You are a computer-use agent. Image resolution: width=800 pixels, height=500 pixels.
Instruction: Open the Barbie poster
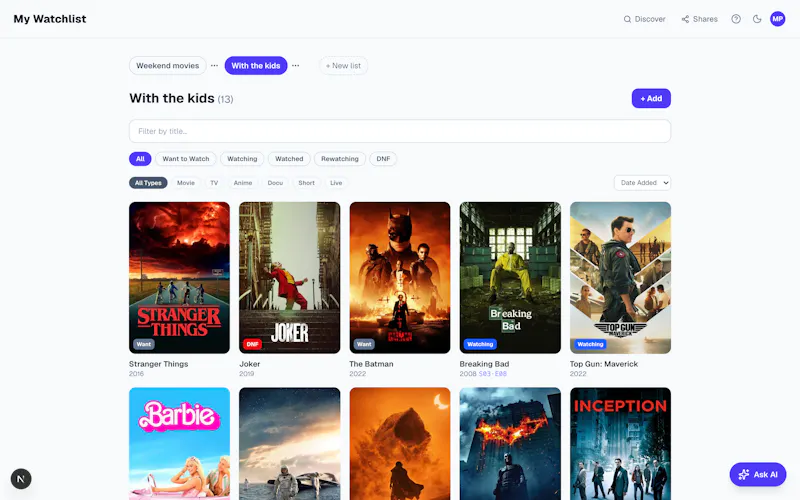[179, 443]
